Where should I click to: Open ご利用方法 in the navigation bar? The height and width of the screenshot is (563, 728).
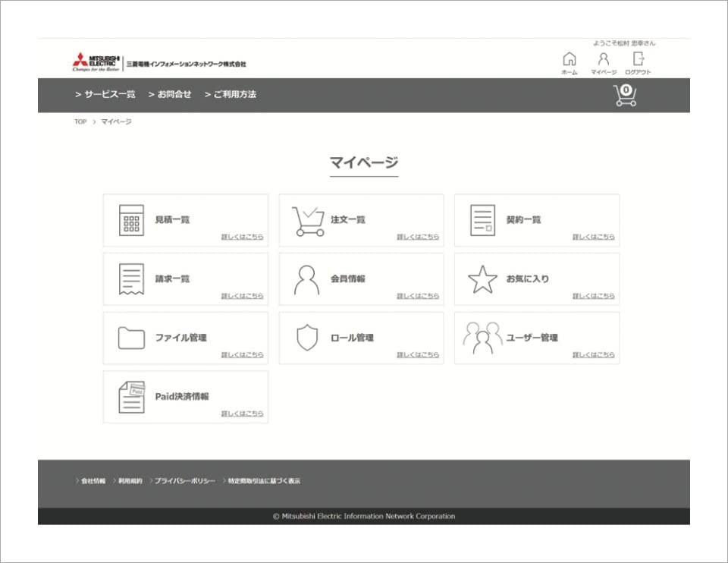234,95
